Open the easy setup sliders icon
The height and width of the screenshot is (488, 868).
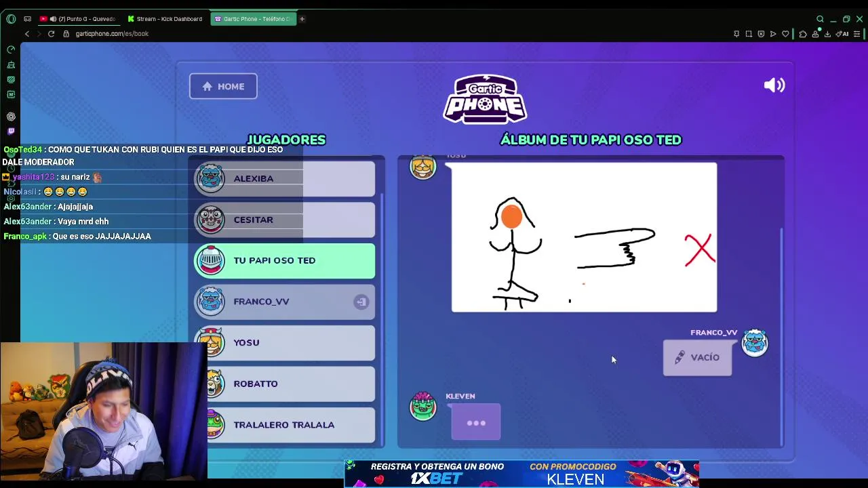point(857,34)
